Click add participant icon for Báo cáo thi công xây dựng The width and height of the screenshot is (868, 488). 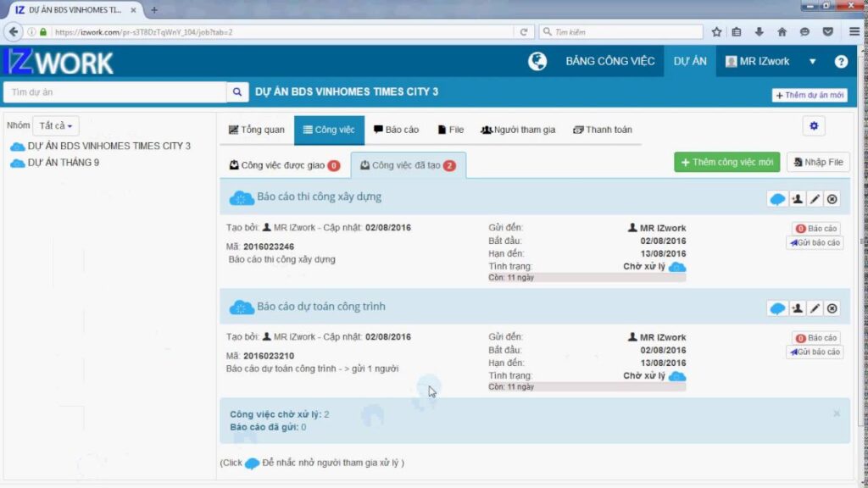pos(797,199)
